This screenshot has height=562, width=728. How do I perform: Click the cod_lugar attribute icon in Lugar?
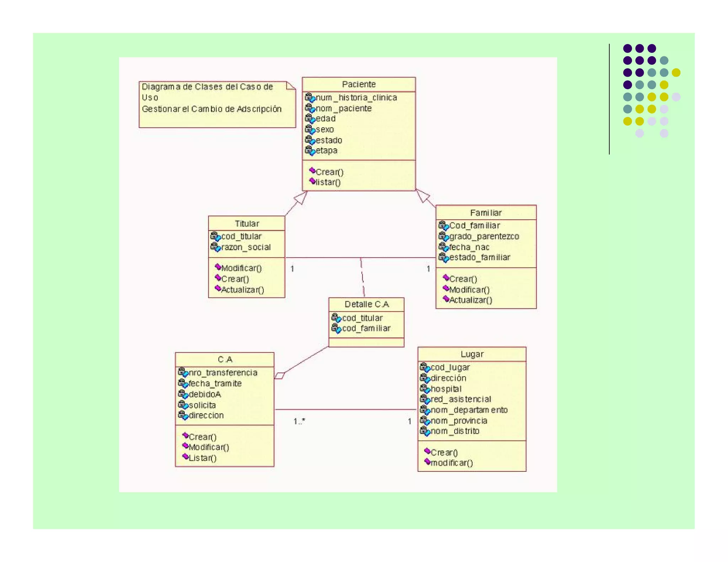tap(425, 367)
